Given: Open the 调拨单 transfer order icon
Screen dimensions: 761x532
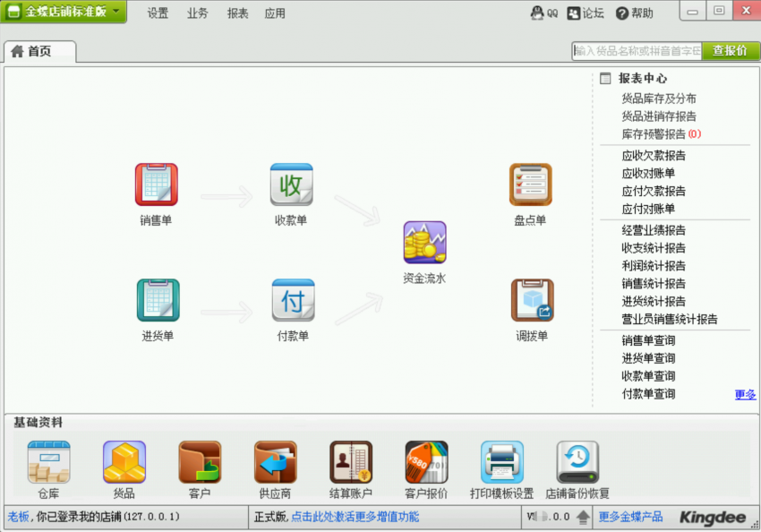Looking at the screenshot, I should coord(532,300).
